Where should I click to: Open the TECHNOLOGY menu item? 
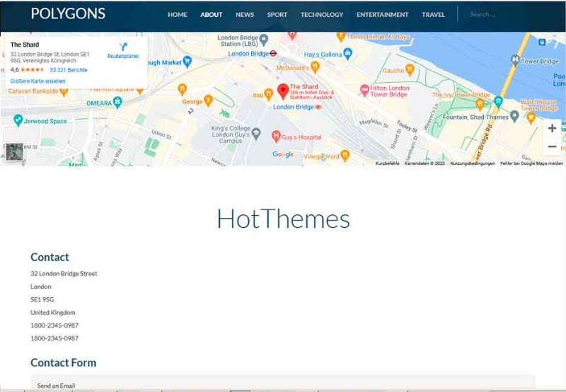pos(322,15)
